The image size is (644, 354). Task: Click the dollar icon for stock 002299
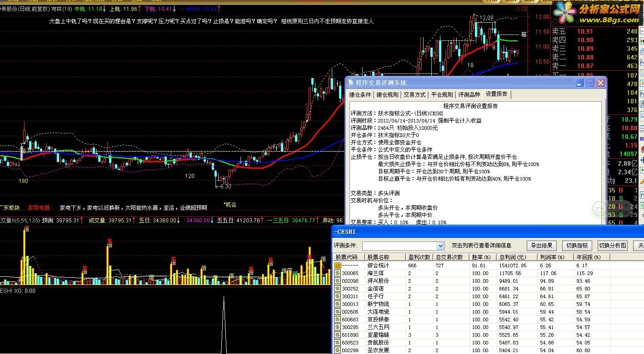click(338, 350)
